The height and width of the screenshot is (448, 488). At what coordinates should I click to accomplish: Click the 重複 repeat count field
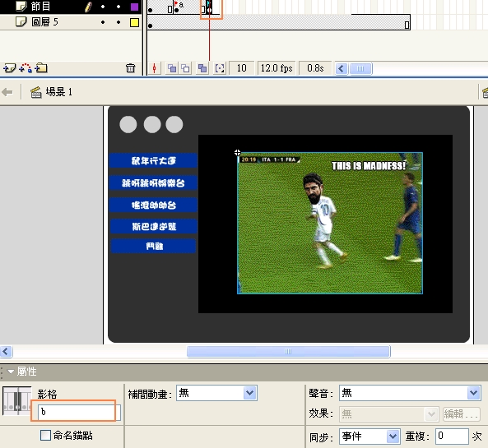tap(452, 436)
